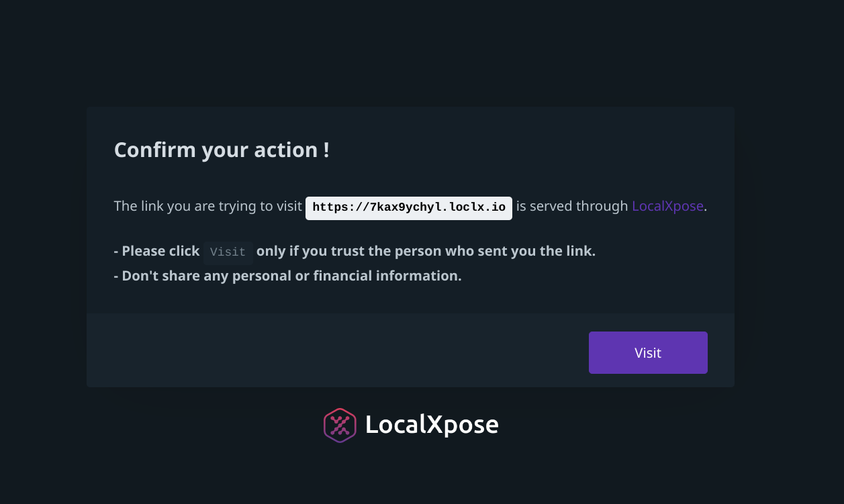Click the "https://" prefix in URL box
This screenshot has height=504, width=844.
click(341, 207)
